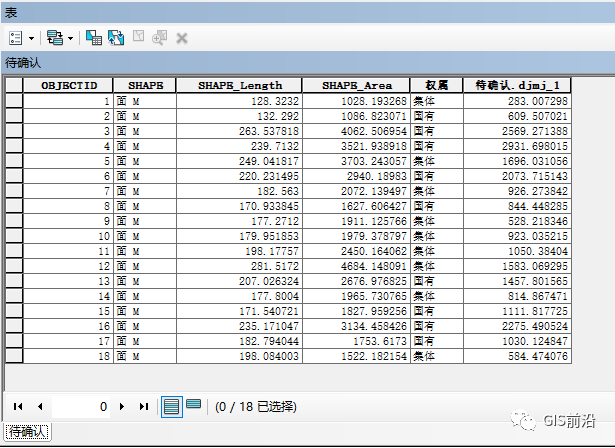This screenshot has width=615, height=448.
Task: Select row 5 via its row selector
Action: pos(14,161)
